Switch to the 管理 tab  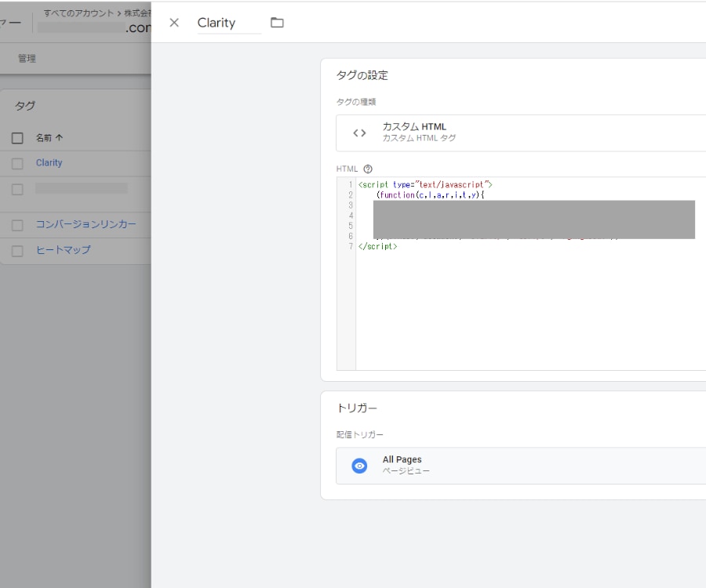27,59
